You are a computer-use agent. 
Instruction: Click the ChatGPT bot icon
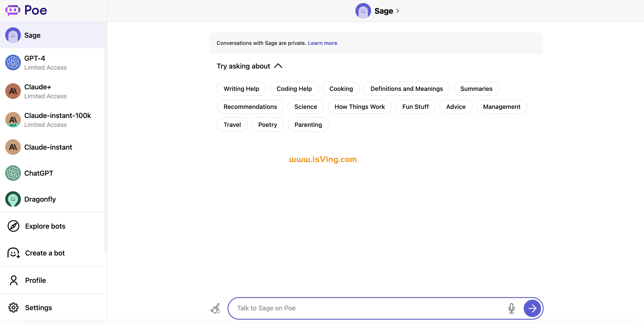[x=13, y=173]
